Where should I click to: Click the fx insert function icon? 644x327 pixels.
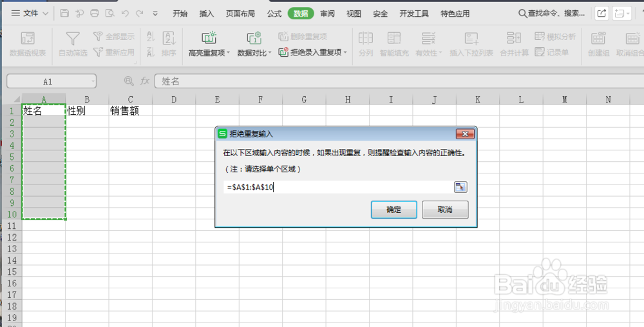pyautogui.click(x=144, y=81)
